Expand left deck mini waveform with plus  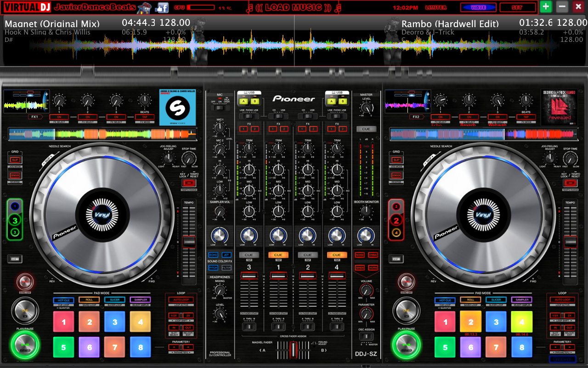coord(45,93)
